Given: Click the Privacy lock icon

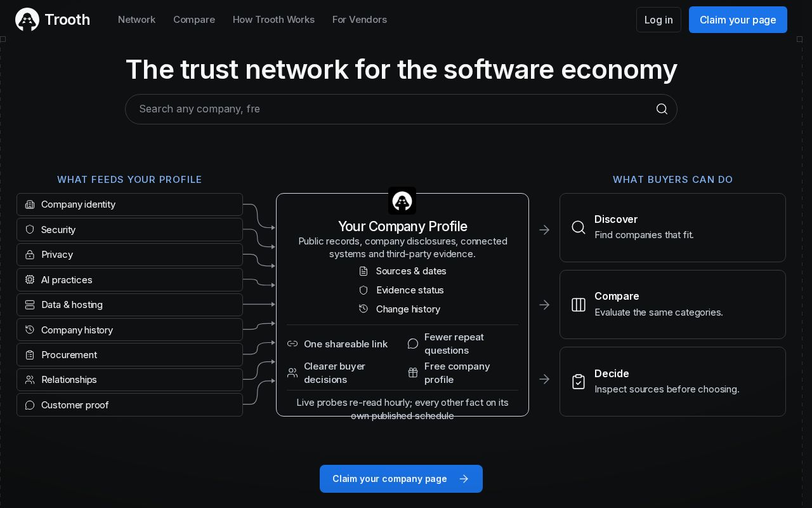Looking at the screenshot, I should tap(30, 255).
